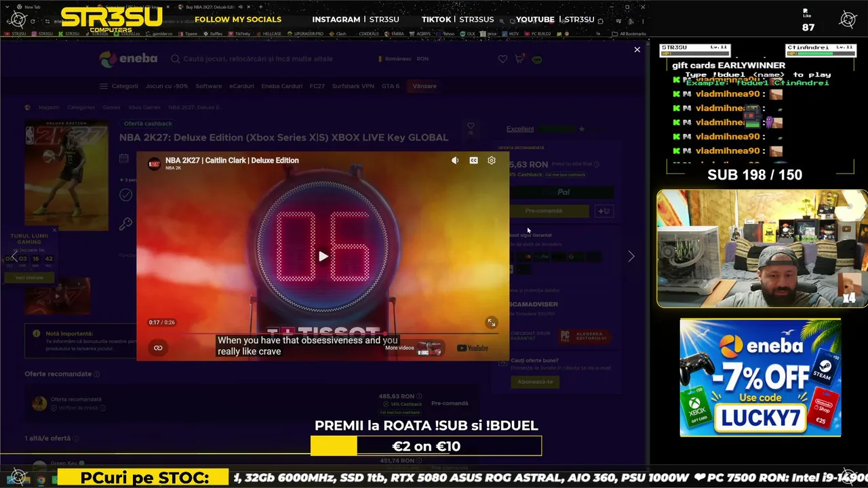Open the All Bookmarks folder
The width and height of the screenshot is (868, 488).
(629, 33)
